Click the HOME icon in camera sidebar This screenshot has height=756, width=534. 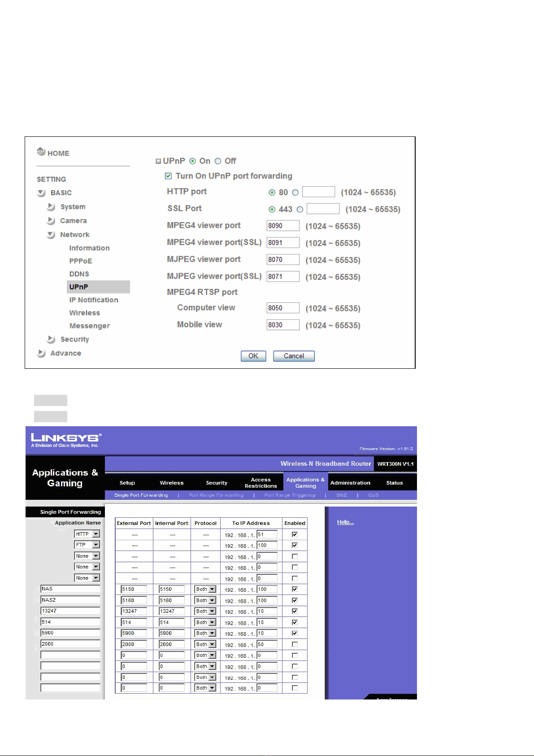(x=41, y=152)
